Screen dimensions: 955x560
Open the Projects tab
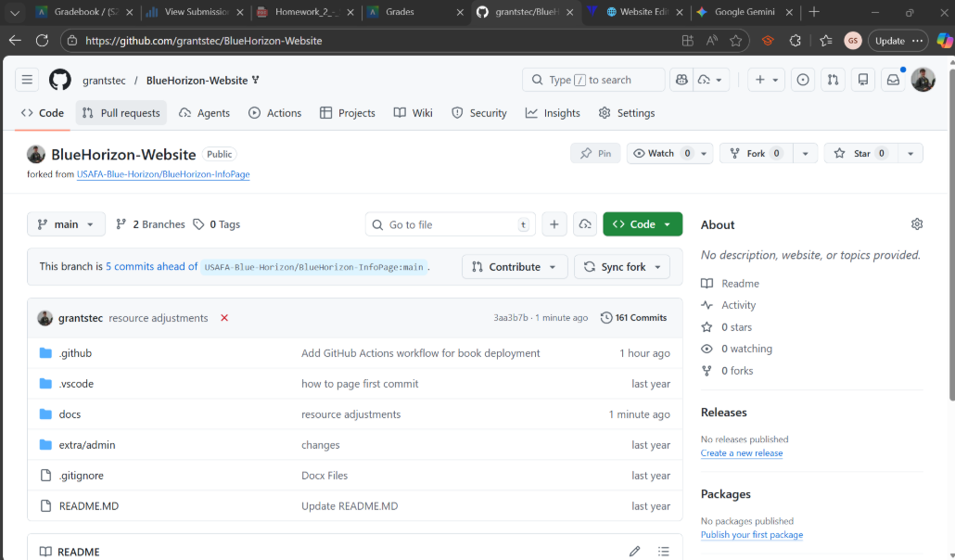(347, 113)
